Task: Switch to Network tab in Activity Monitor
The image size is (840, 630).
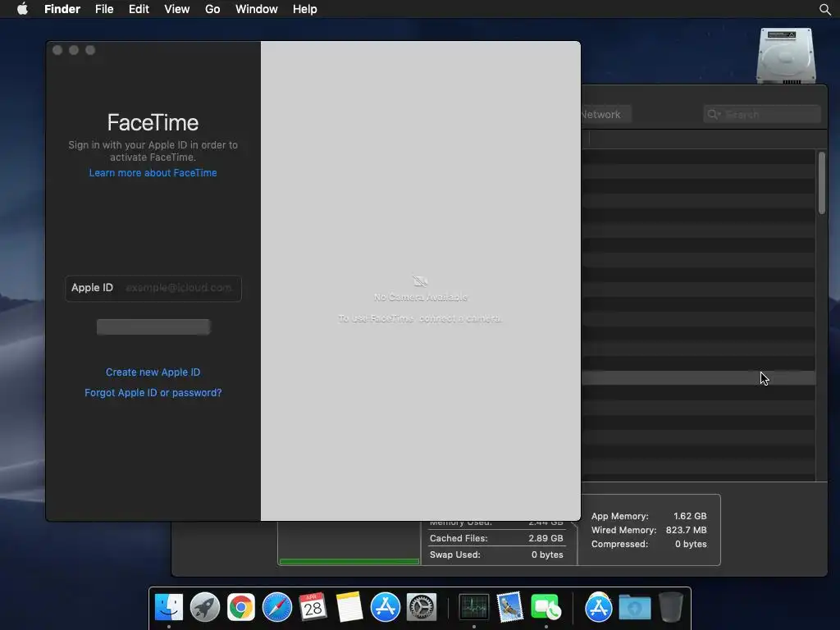Action: pyautogui.click(x=605, y=115)
